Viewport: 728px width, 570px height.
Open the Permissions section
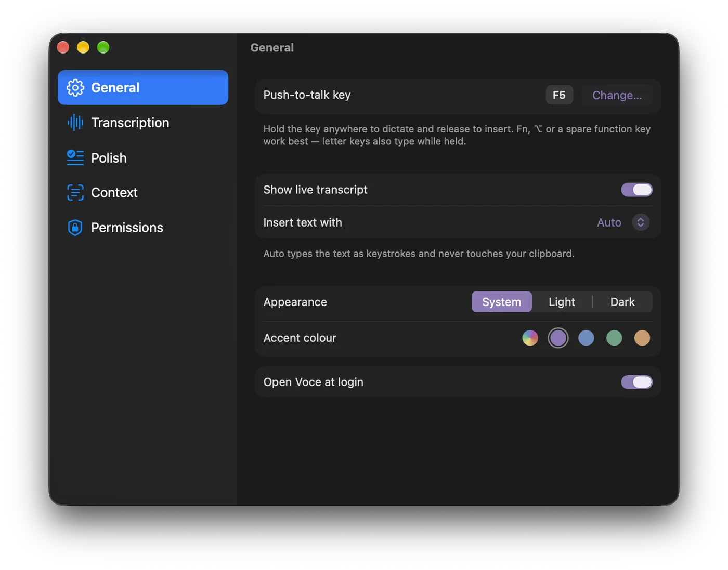(143, 228)
